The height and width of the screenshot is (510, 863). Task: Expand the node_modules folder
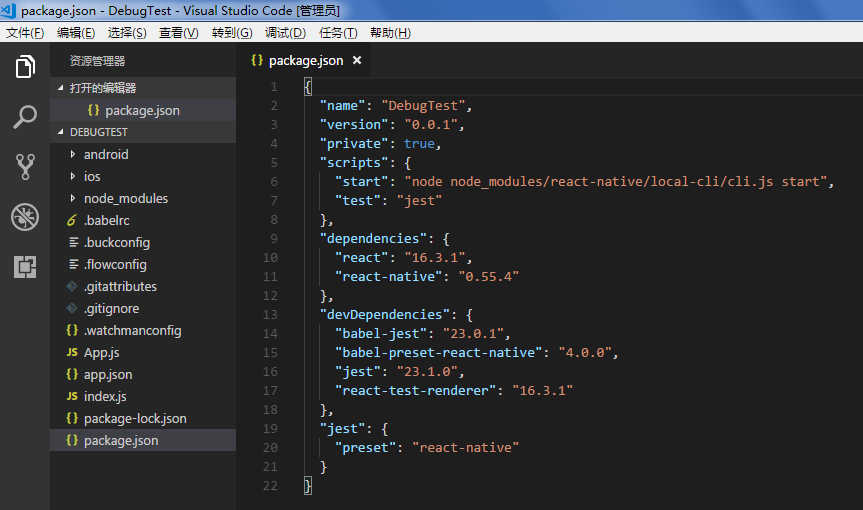coord(125,198)
